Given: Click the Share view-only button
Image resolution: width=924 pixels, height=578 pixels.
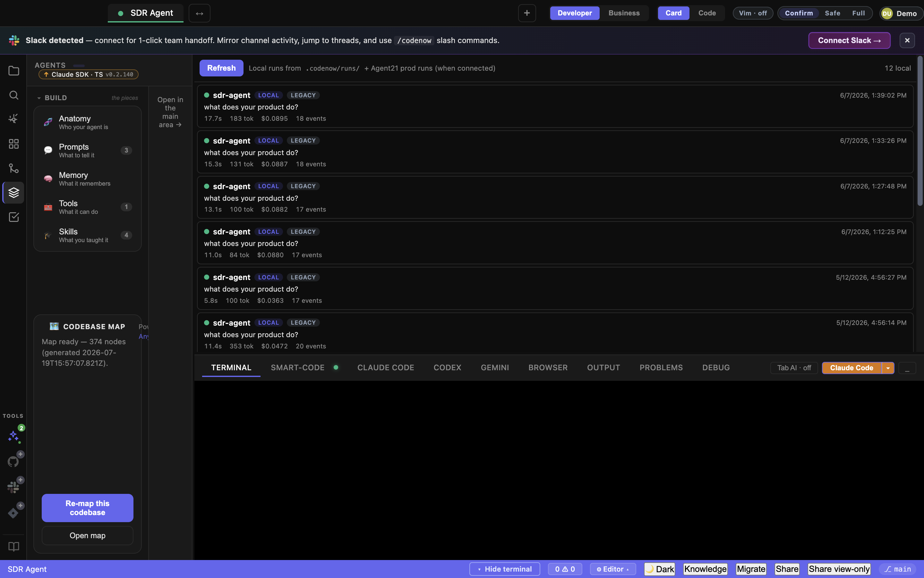Looking at the screenshot, I should pyautogui.click(x=839, y=569).
